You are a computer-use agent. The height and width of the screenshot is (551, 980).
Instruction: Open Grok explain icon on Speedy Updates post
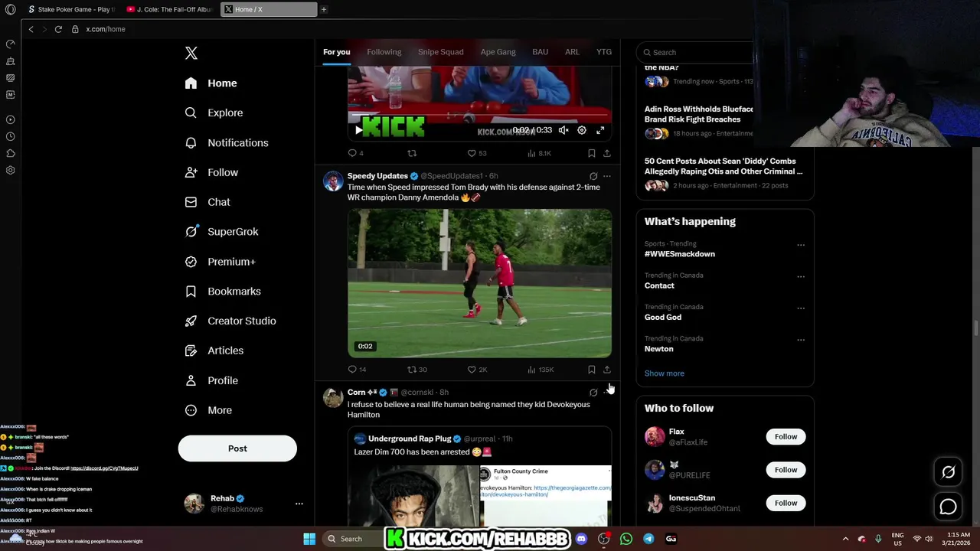593,176
